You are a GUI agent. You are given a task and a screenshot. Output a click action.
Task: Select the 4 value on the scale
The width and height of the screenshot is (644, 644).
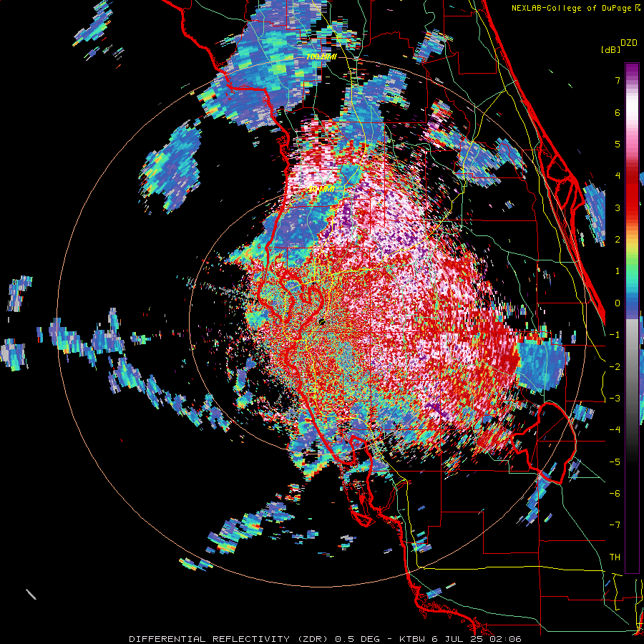click(618, 176)
